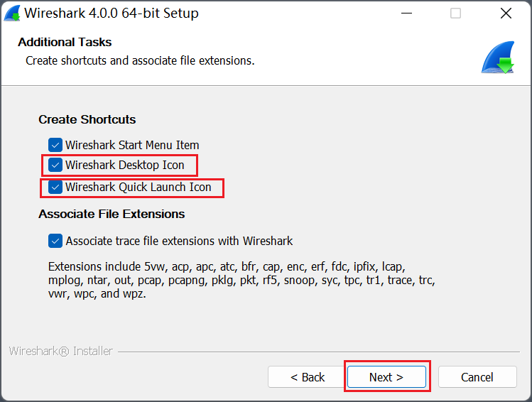Viewport: 532px width, 402px height.
Task: Toggle the Associate trace file extensions checkbox
Action: pos(55,241)
